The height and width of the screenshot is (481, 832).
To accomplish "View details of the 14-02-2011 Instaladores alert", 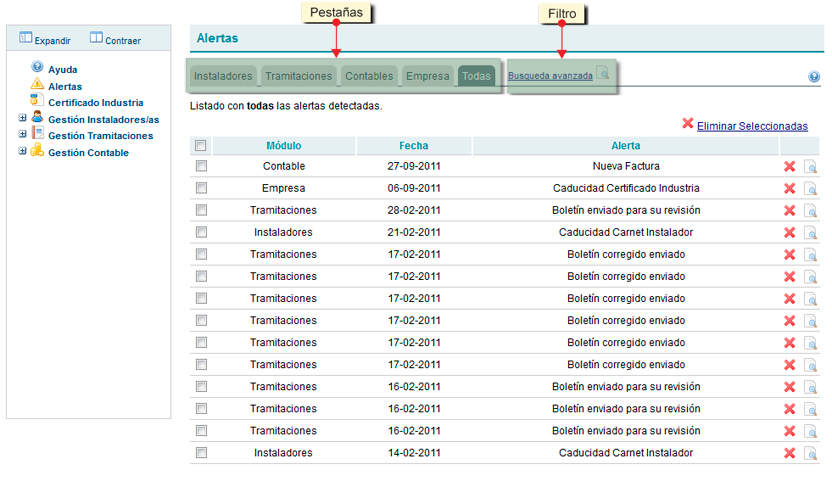I will [x=810, y=453].
